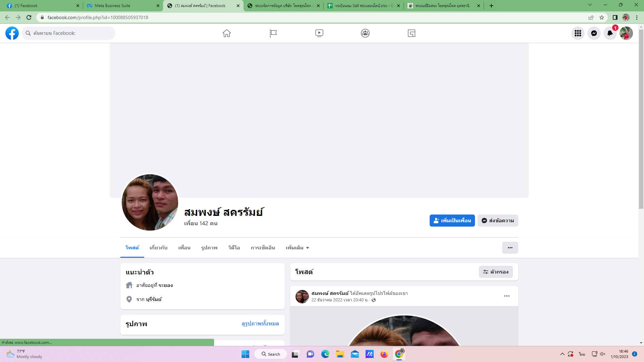
Task: Open the Gaming icon in top navigation
Action: tap(412, 33)
